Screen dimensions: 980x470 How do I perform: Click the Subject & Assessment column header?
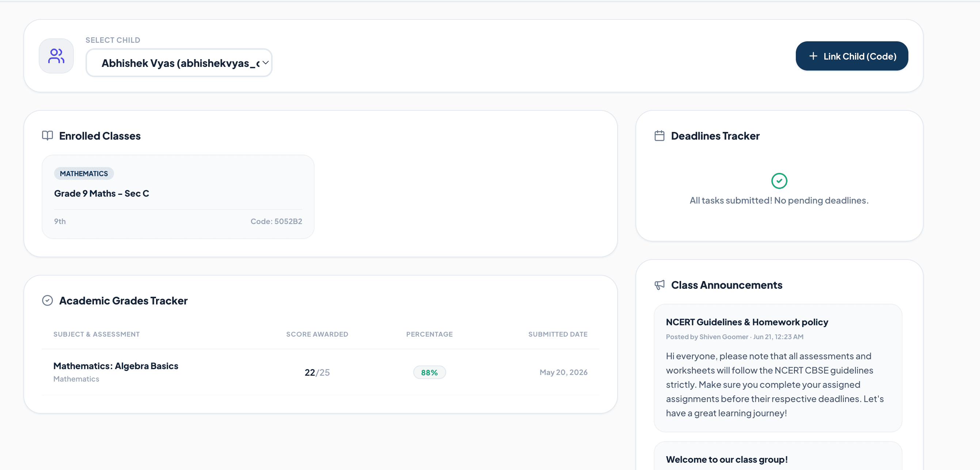tap(96, 334)
